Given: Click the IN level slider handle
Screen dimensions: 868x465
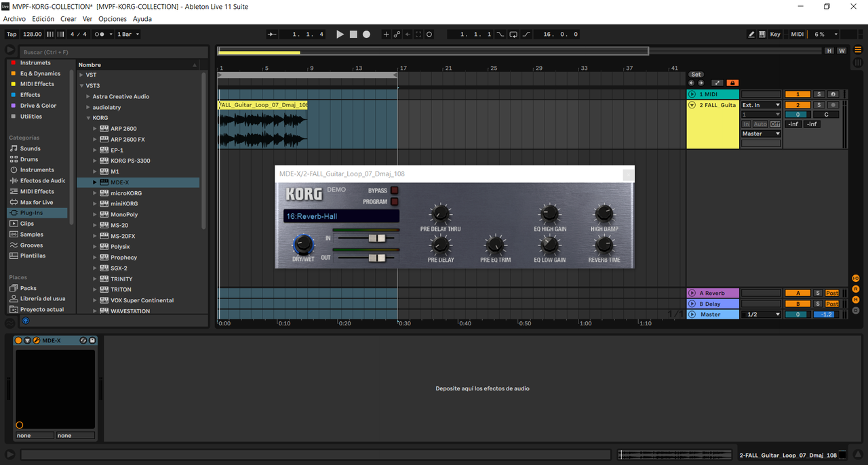Looking at the screenshot, I should pos(377,238).
